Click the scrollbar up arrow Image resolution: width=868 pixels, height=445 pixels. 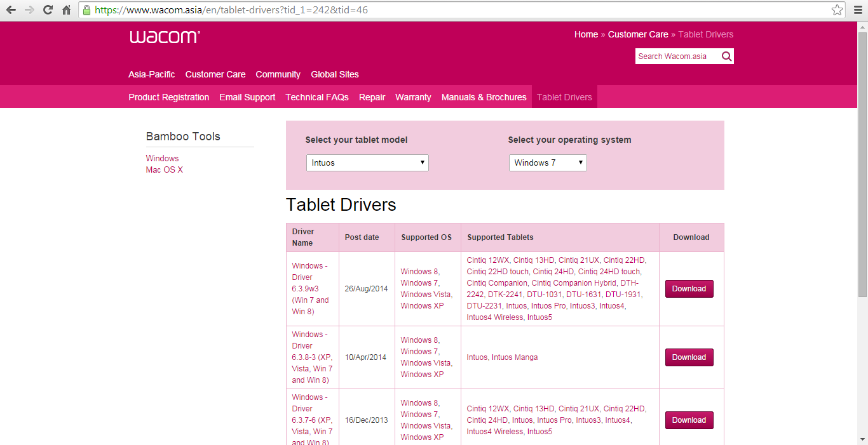pyautogui.click(x=862, y=26)
